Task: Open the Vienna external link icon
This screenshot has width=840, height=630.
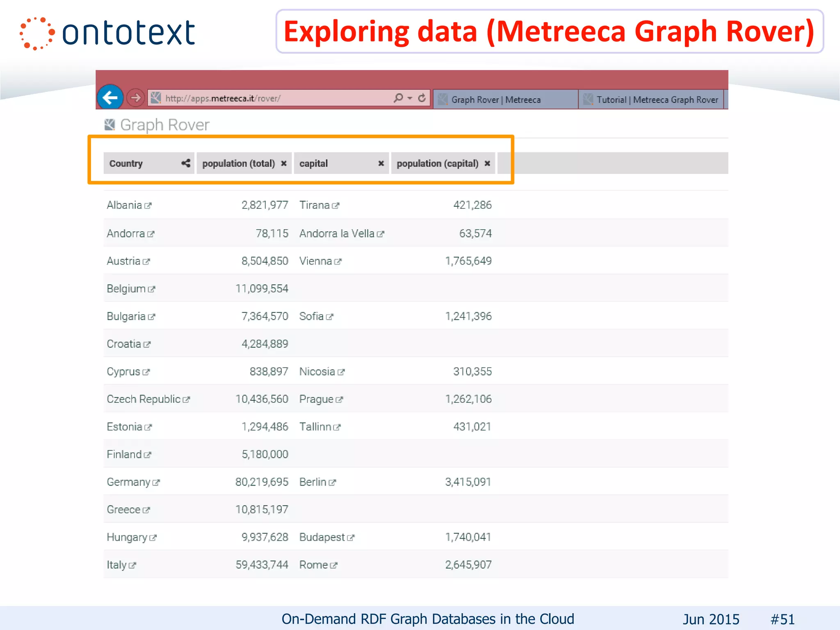Action: pos(338,262)
